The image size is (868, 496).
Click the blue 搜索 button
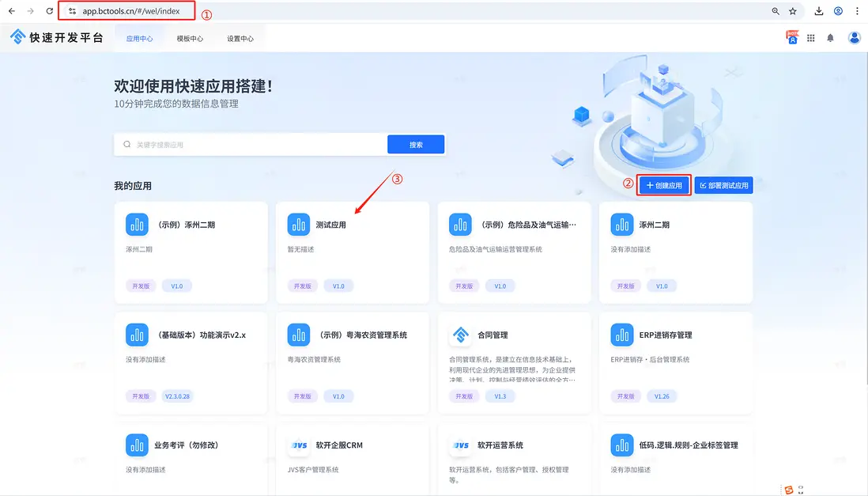click(x=416, y=144)
